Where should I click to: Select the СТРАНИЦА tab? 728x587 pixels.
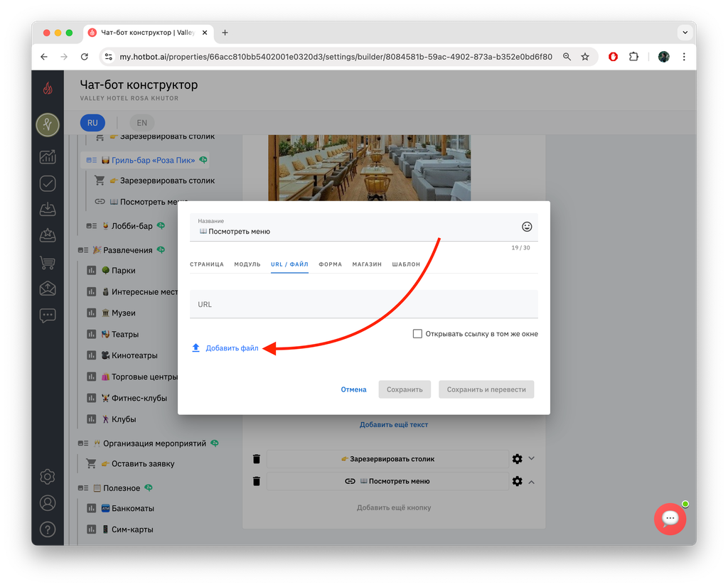point(207,264)
